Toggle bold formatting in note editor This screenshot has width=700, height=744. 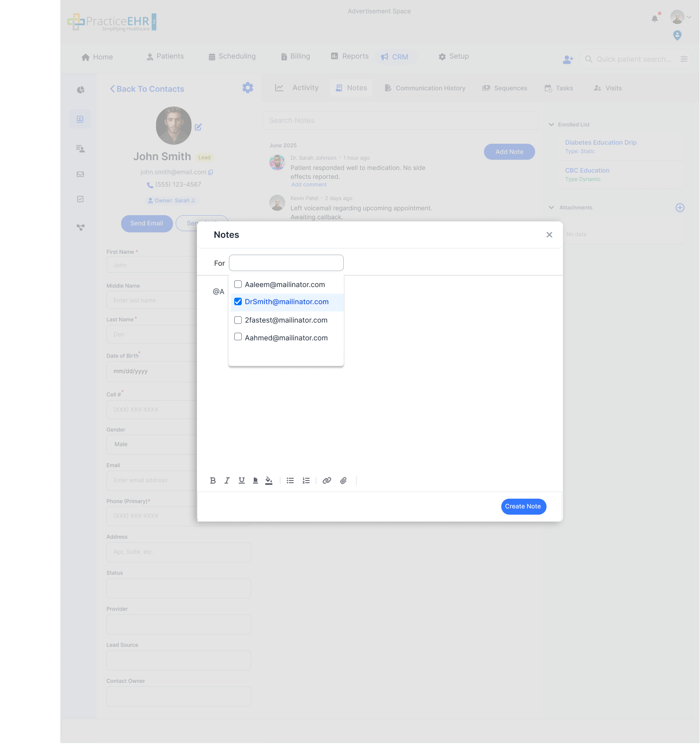pos(213,480)
